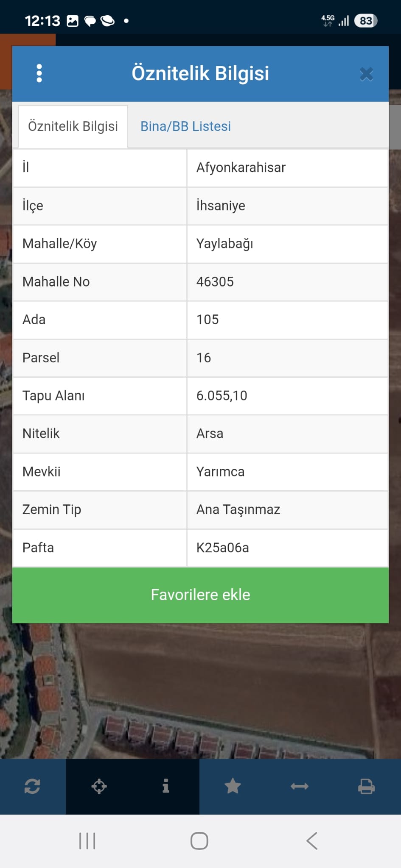401x868 pixels.
Task: Tap the Afyonkarahisar province cell
Action: pyautogui.click(x=241, y=168)
